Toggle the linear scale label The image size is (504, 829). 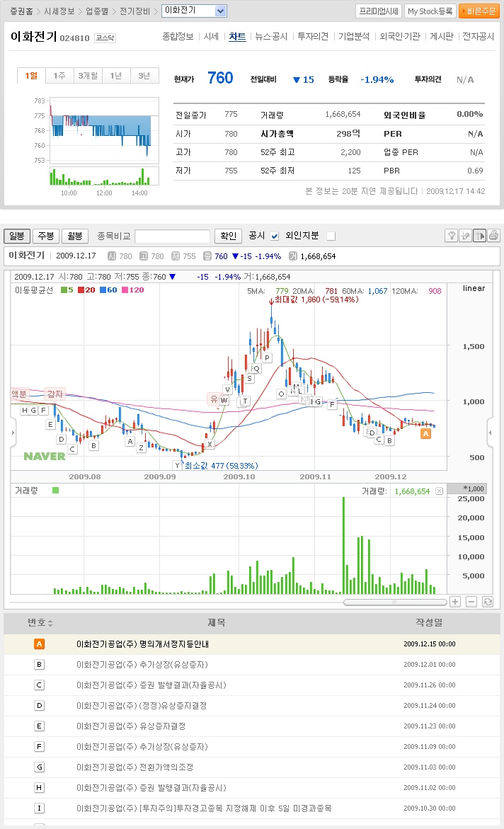474,288
